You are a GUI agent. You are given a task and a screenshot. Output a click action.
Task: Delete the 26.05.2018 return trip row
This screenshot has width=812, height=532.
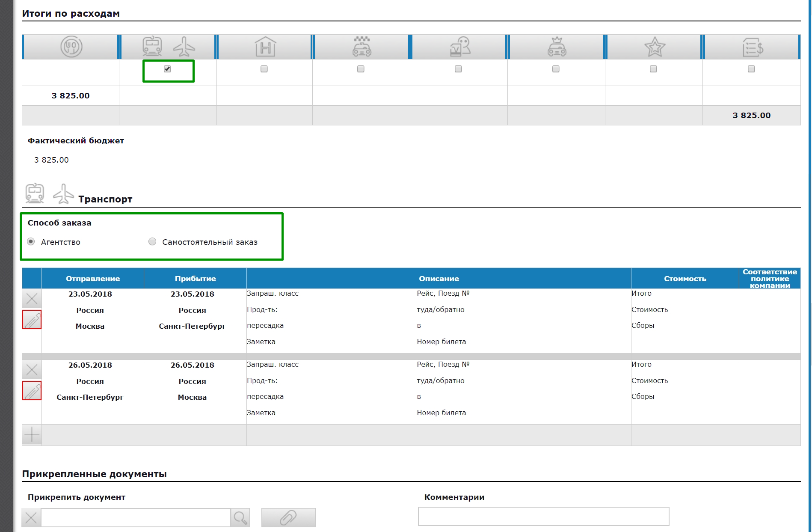pyautogui.click(x=32, y=369)
